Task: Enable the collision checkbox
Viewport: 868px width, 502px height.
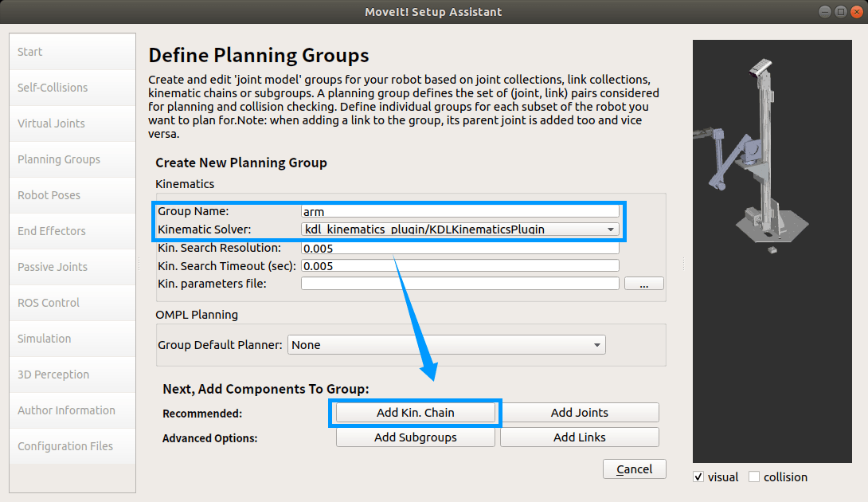Action: coord(754,477)
